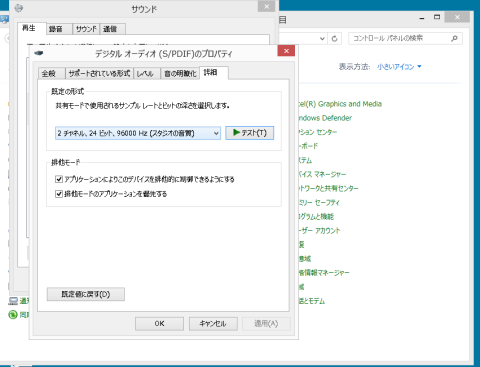Click the device icon in properties title bar
This screenshot has width=480, height=367.
click(39, 53)
